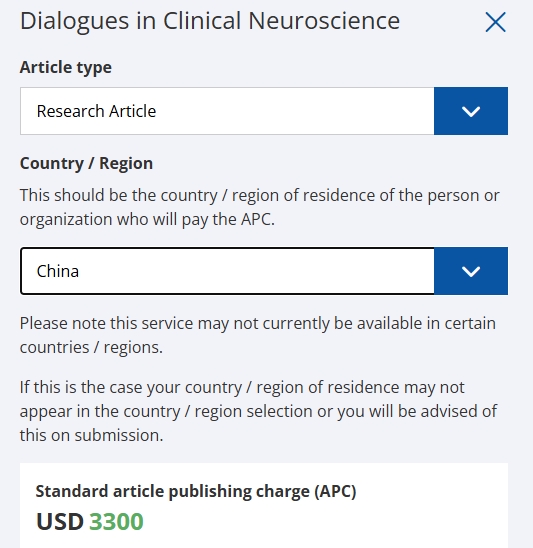The image size is (533, 548).
Task: Click the "Country / Region" field label
Action: click(x=86, y=163)
